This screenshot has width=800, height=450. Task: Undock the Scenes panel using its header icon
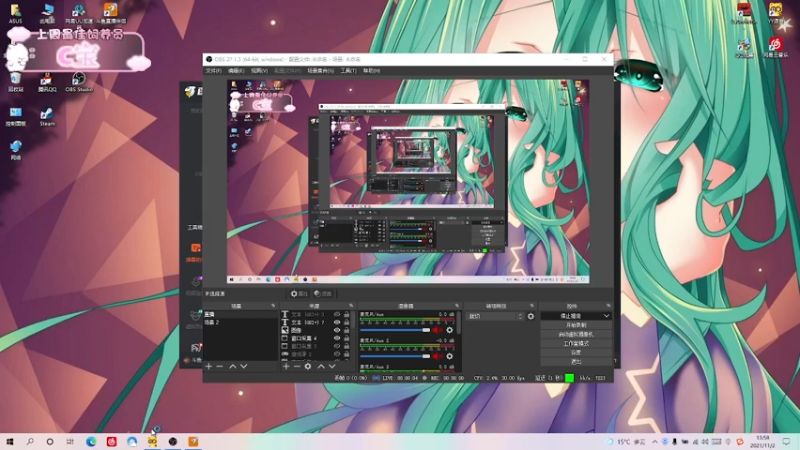(x=273, y=306)
